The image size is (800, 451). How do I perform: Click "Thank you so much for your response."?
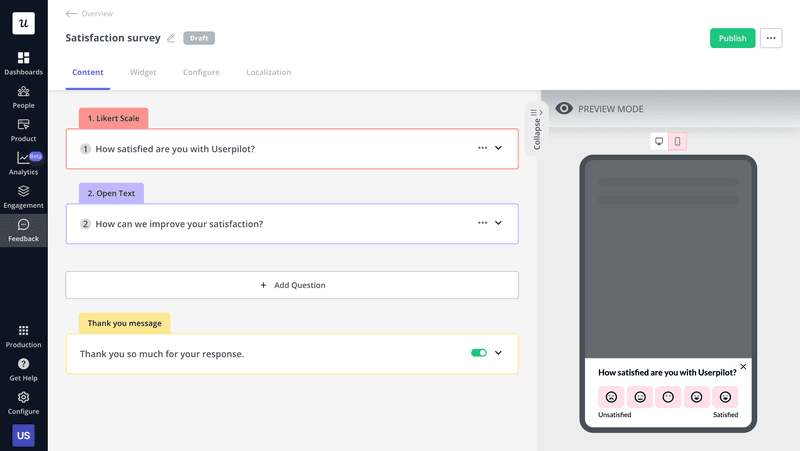click(x=162, y=354)
